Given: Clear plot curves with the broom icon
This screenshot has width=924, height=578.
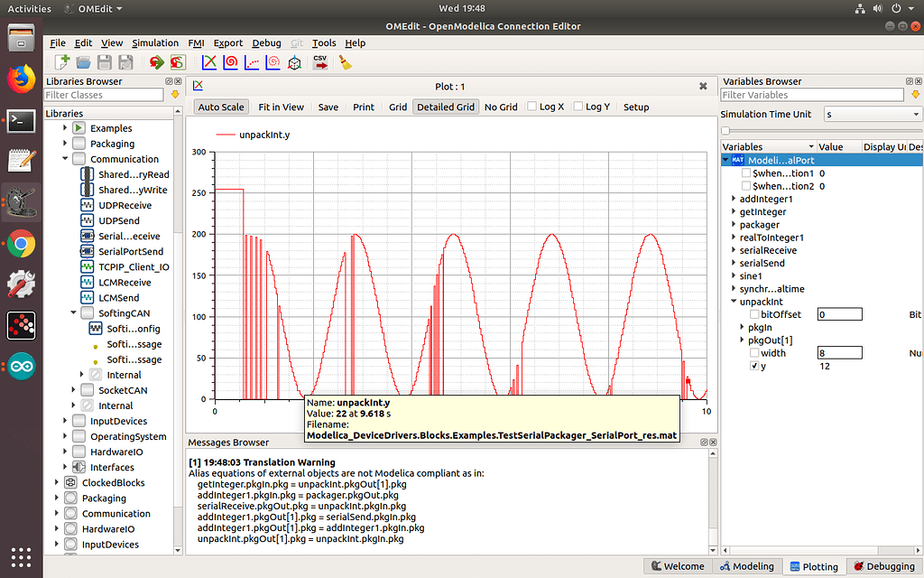Looking at the screenshot, I should click(x=345, y=61).
